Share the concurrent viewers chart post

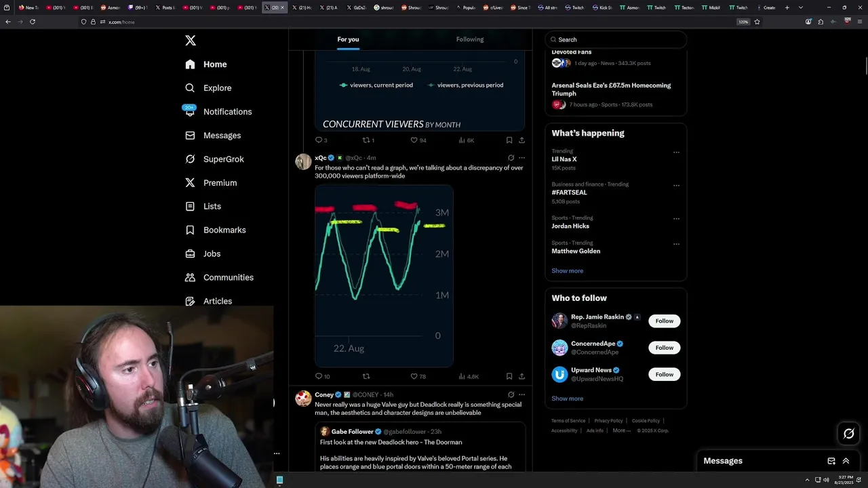pyautogui.click(x=521, y=140)
